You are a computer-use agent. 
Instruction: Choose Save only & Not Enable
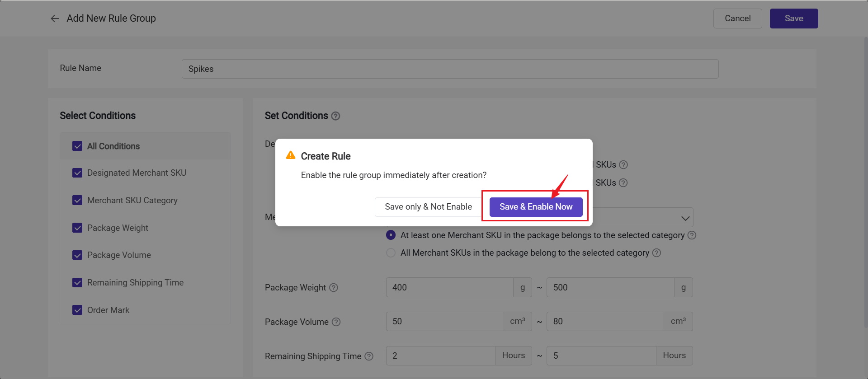point(428,207)
